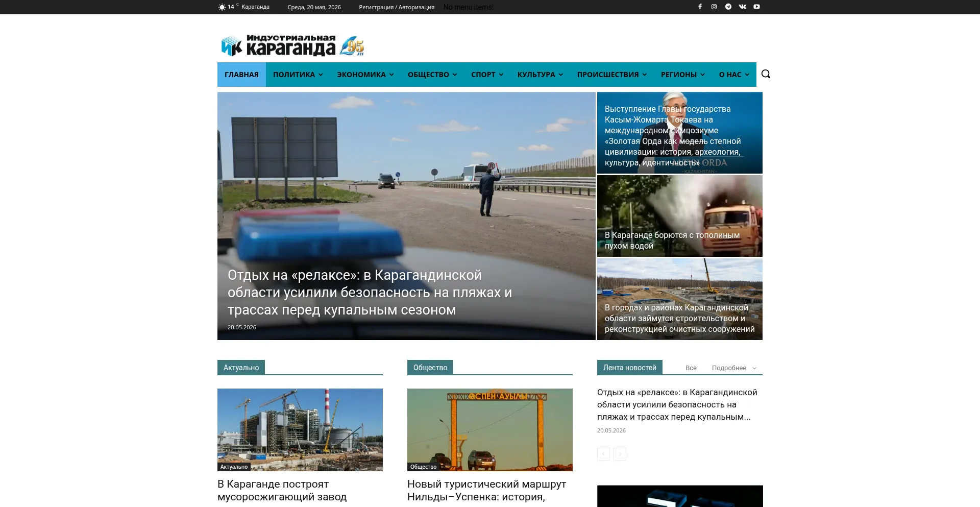Open news feed item Отдых на «релаксе»
The image size is (980, 507).
677,404
